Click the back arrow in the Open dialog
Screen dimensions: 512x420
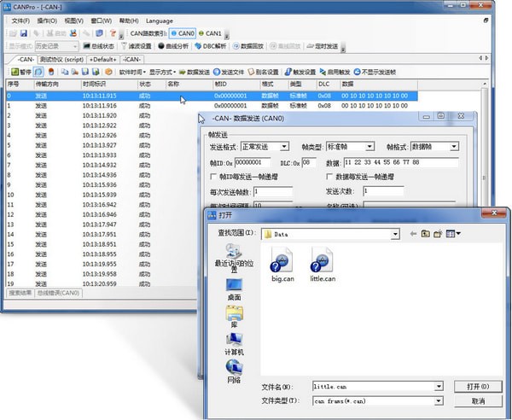pos(413,234)
